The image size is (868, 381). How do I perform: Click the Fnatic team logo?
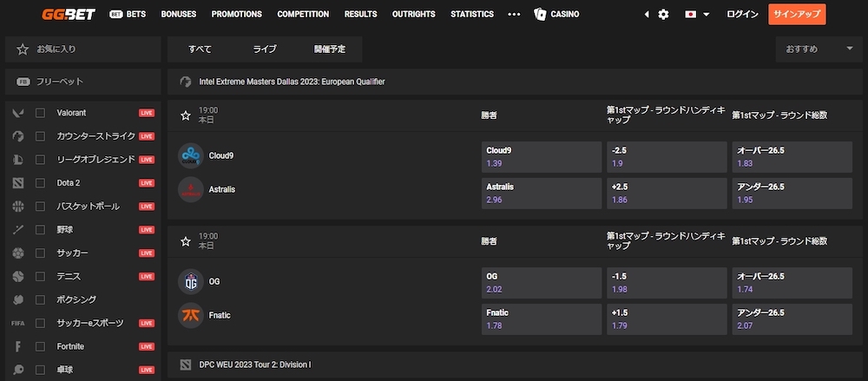point(191,315)
